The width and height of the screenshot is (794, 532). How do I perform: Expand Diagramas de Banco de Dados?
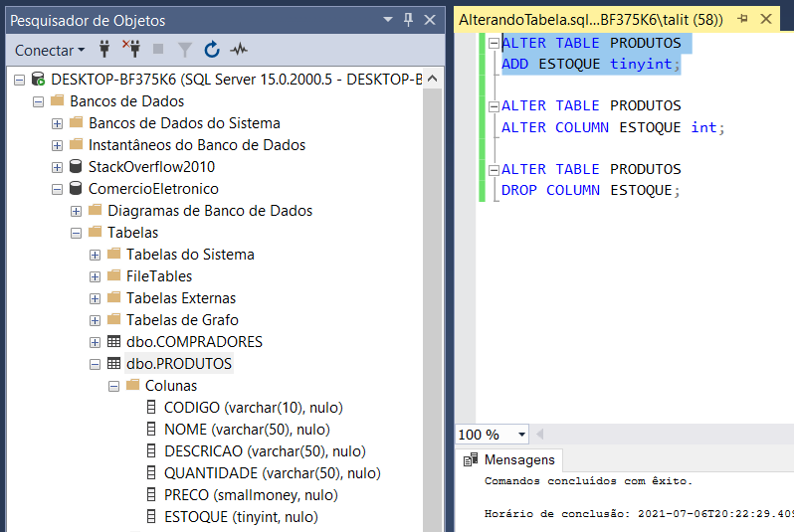tap(76, 211)
